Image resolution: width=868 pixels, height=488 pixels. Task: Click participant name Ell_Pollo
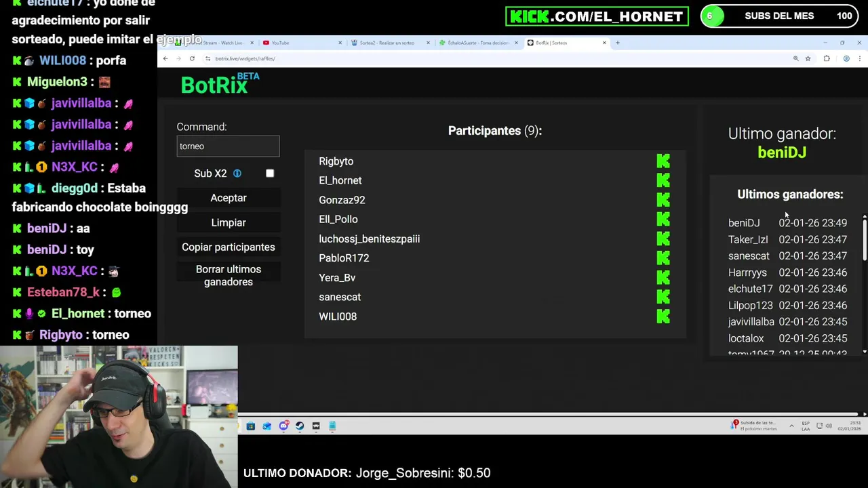(338, 219)
